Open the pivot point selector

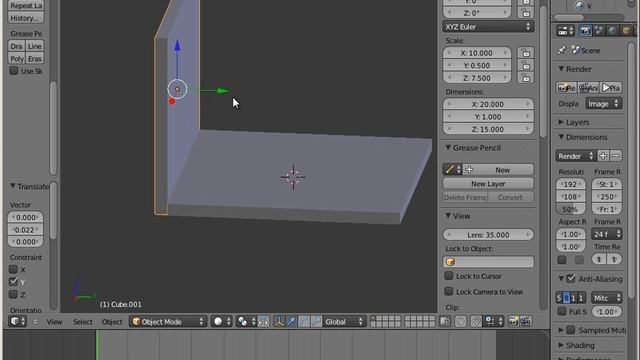pos(247,322)
